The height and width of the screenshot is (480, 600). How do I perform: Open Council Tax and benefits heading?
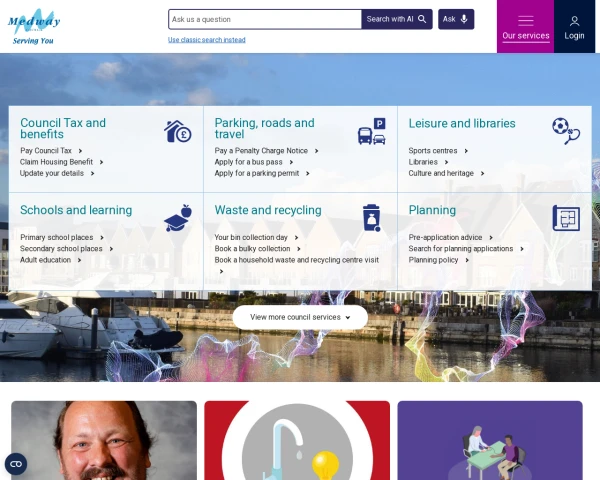tap(63, 129)
